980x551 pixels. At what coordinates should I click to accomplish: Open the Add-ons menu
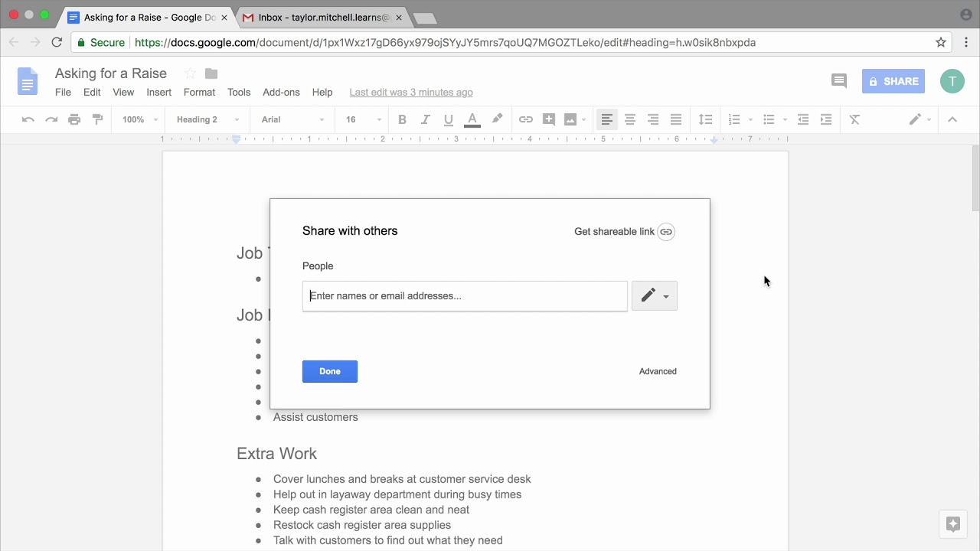point(281,92)
